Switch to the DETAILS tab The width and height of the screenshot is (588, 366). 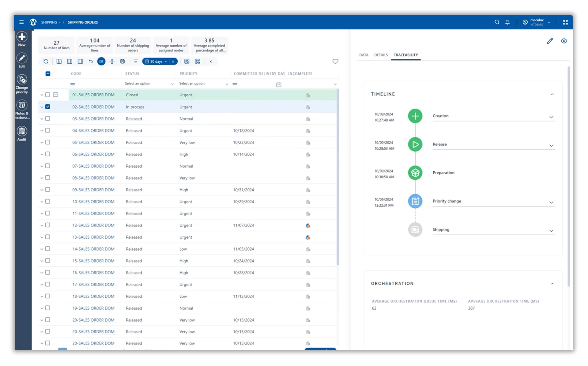tap(381, 55)
